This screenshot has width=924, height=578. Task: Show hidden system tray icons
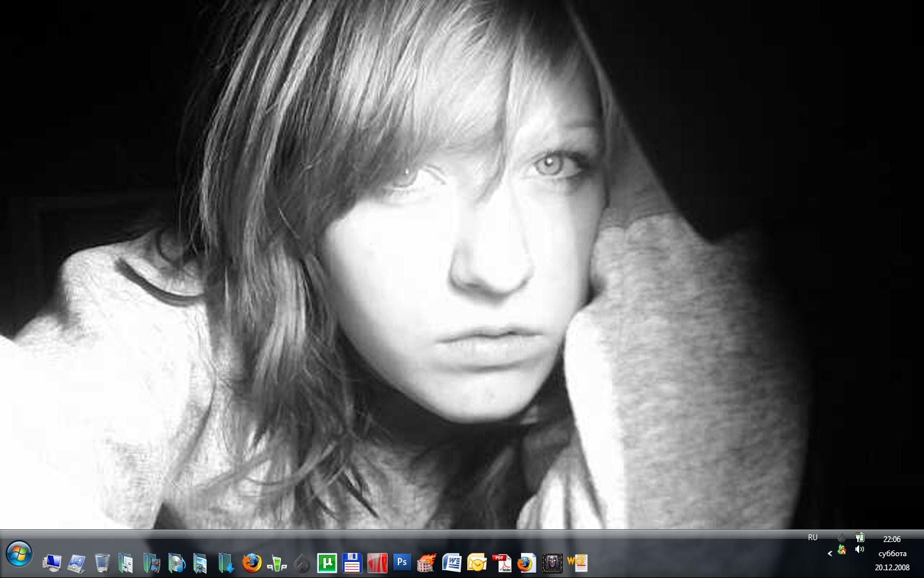point(830,553)
